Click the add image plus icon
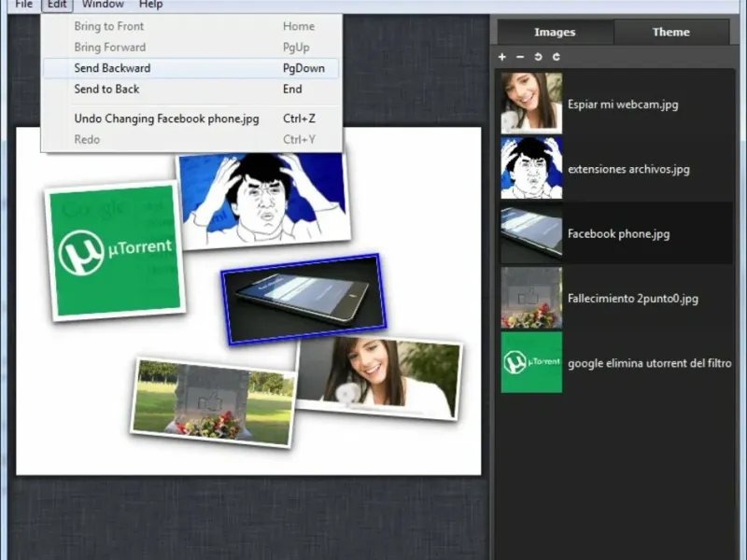 click(x=502, y=57)
